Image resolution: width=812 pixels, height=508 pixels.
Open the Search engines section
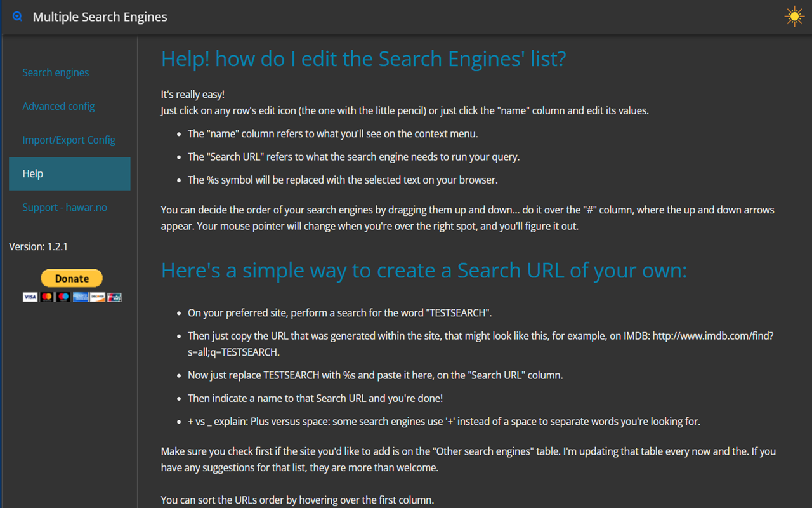[x=55, y=72]
